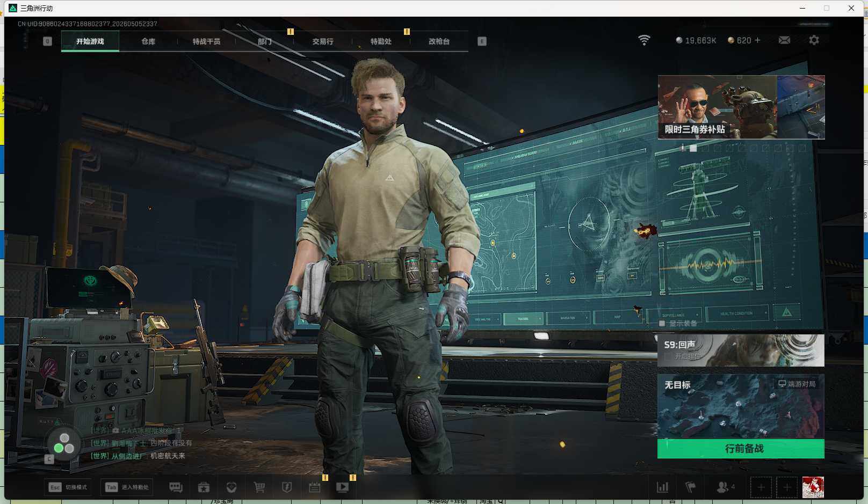This screenshot has width=868, height=504.
Task: Select the highlighted banner page indicator
Action: coord(693,148)
